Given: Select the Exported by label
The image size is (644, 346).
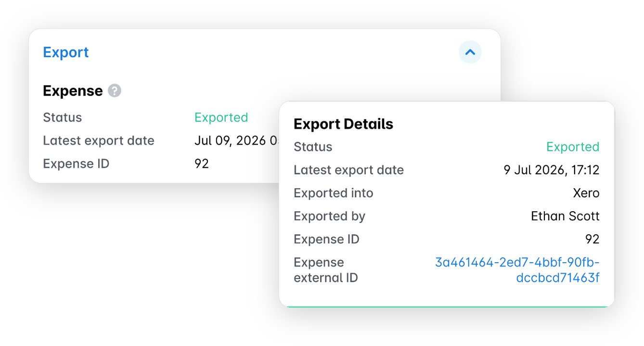Looking at the screenshot, I should 330,216.
